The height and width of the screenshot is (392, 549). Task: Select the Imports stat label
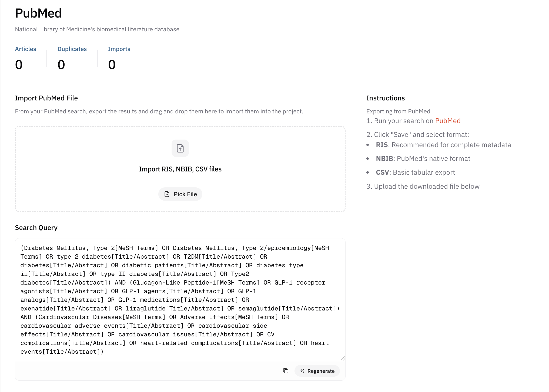119,49
